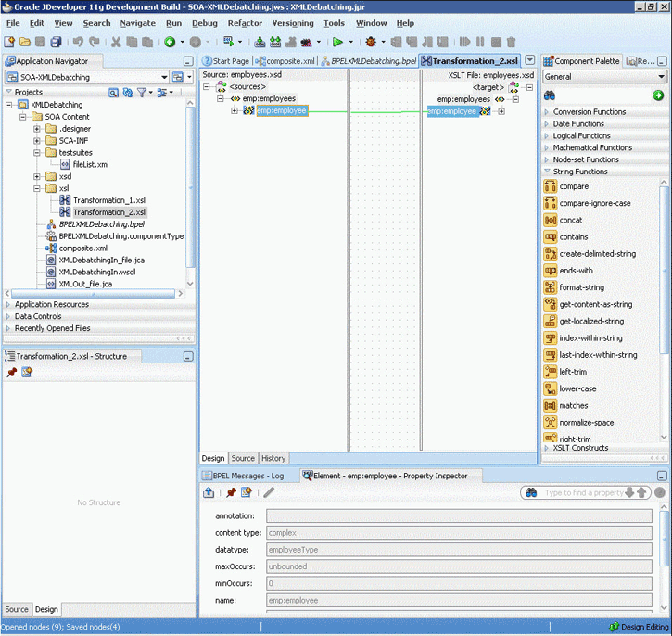Select target emp:employee node

452,111
